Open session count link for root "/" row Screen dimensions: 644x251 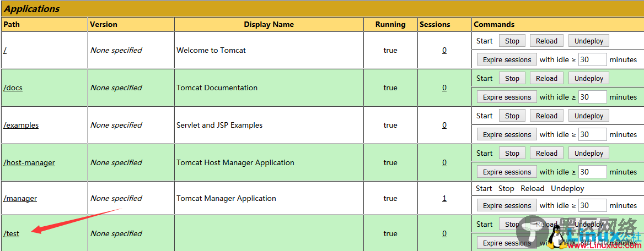pos(444,51)
